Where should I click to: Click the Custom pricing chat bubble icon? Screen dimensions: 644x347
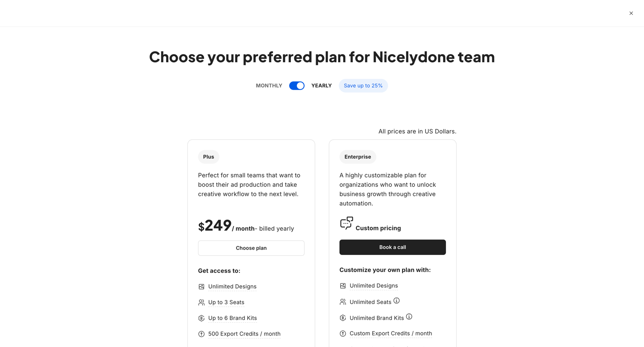click(346, 223)
